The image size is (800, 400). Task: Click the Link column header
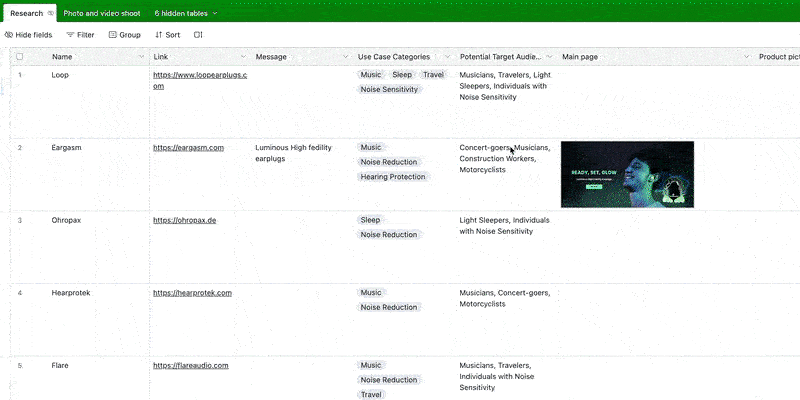[200, 57]
